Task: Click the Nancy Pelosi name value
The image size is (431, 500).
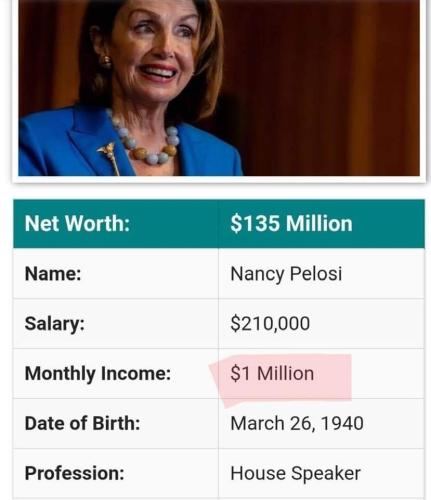Action: 286,274
